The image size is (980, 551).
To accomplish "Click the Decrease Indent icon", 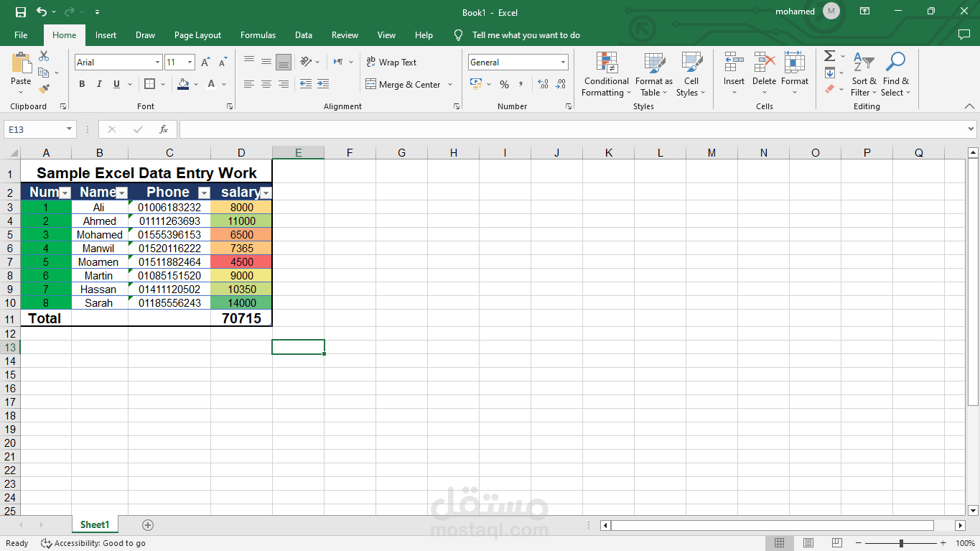I will (306, 84).
